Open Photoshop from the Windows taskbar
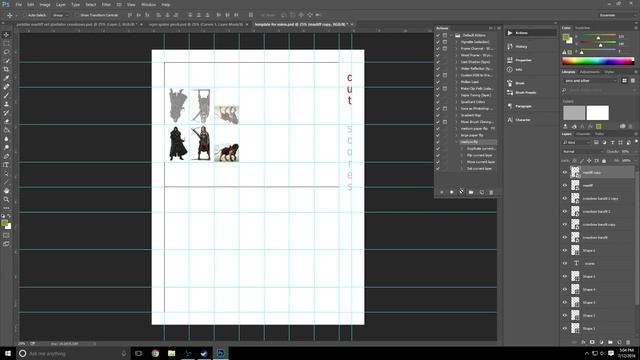Image resolution: width=640 pixels, height=360 pixels. click(x=220, y=353)
